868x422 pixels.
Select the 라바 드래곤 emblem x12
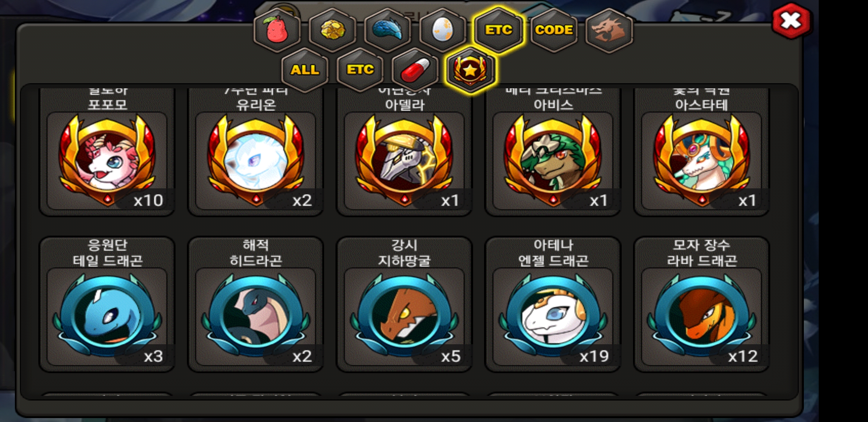[x=701, y=304]
